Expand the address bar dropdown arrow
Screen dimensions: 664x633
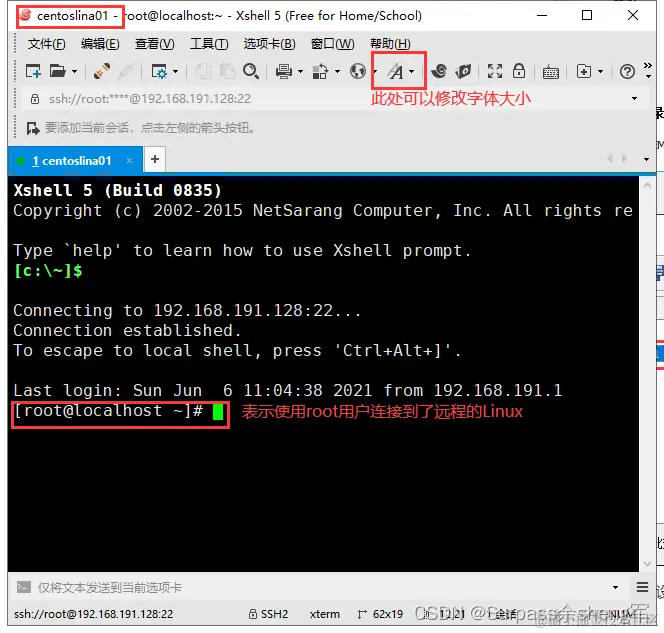click(634, 99)
